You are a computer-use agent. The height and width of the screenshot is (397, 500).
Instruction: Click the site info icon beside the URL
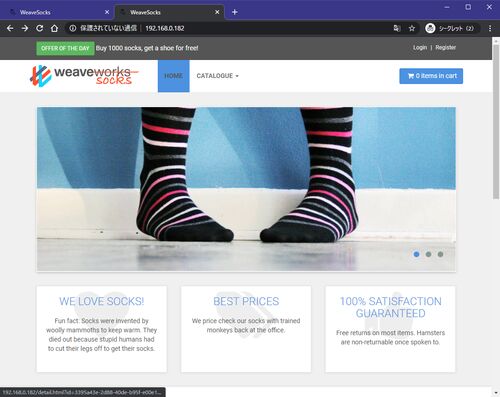coord(73,28)
